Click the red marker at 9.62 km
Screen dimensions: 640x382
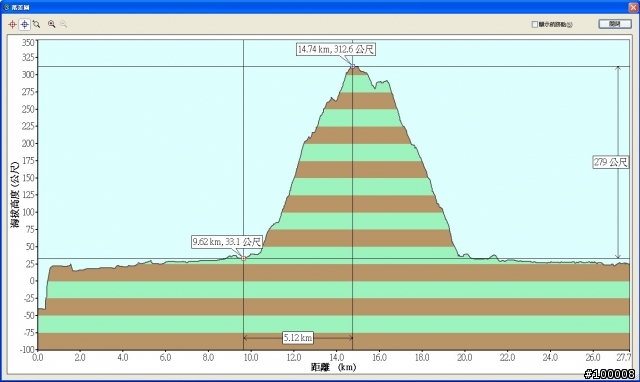pos(244,258)
